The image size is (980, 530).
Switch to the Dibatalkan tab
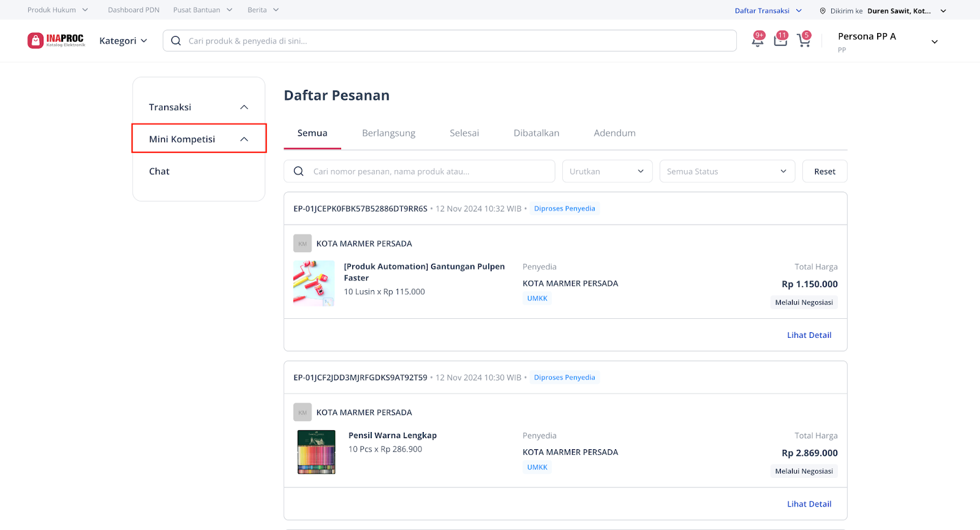click(x=536, y=133)
